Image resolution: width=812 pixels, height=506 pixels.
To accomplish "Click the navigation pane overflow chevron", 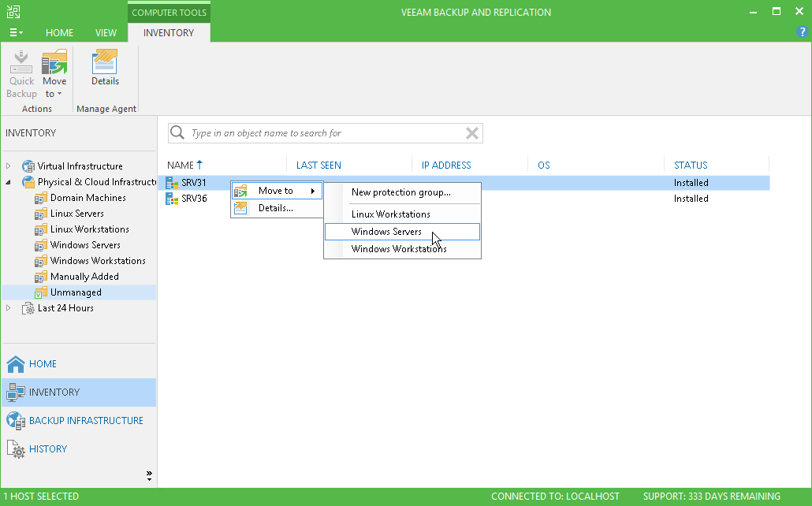I will [149, 476].
